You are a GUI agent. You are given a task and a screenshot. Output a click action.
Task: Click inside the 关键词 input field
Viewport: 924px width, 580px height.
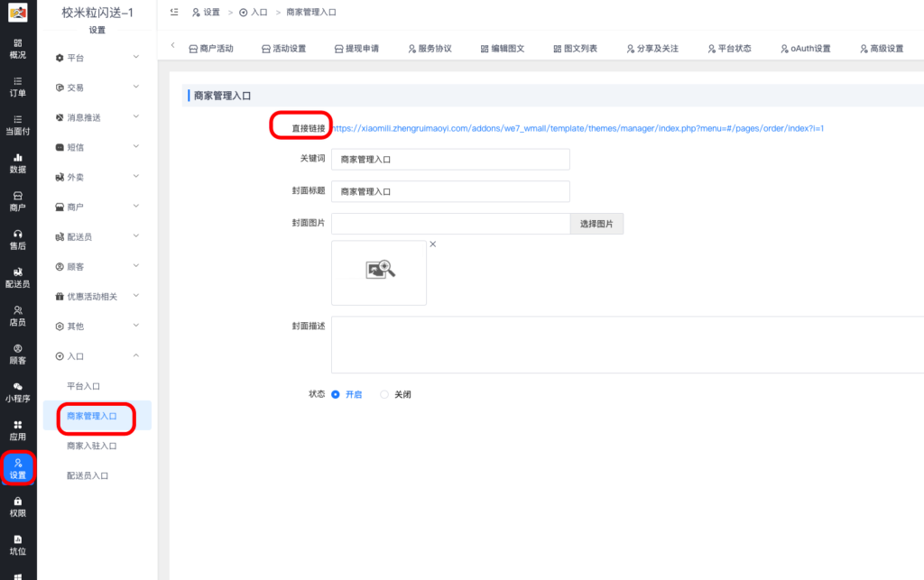tap(450, 159)
